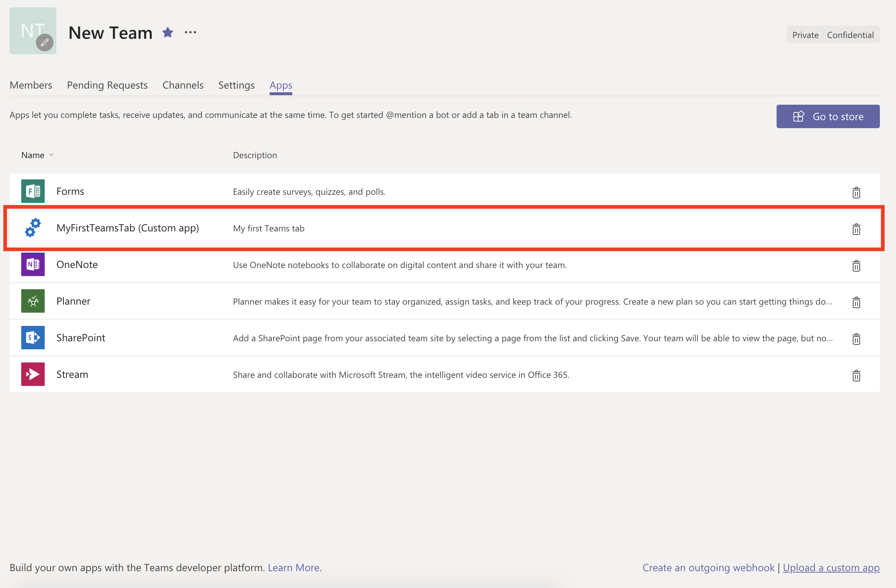Open the Pending Requests tab
Screen dimensions: 896x588
click(107, 85)
